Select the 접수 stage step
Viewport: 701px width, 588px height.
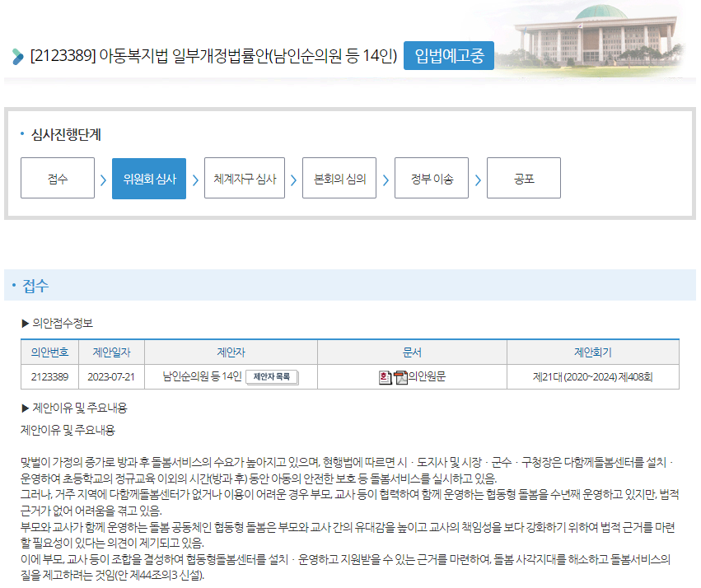coord(58,179)
